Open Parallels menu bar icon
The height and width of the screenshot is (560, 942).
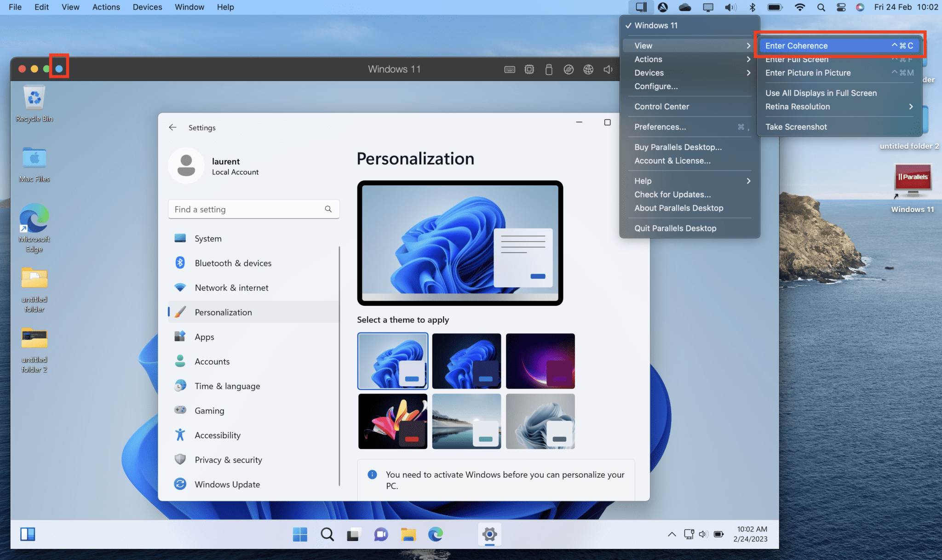(x=641, y=7)
